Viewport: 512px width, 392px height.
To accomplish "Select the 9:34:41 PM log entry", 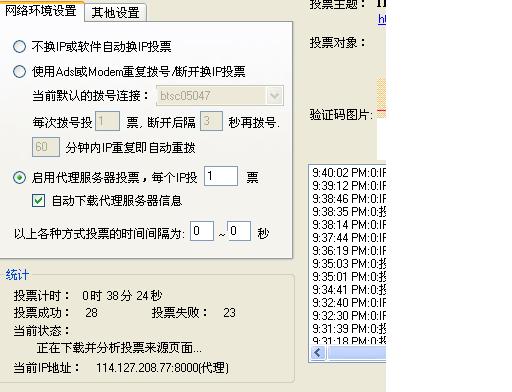I will [x=349, y=290].
